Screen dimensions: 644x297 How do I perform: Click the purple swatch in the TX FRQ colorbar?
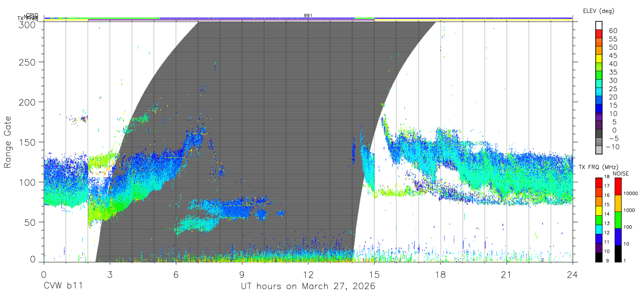tap(599, 248)
